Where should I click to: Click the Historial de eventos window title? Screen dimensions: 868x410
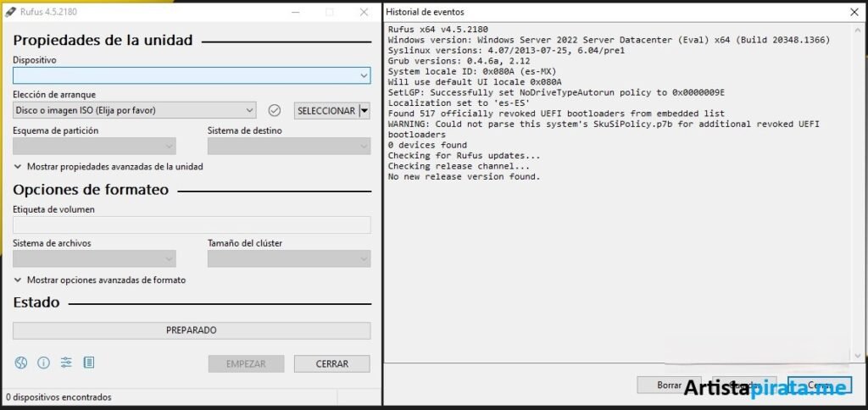(x=426, y=12)
